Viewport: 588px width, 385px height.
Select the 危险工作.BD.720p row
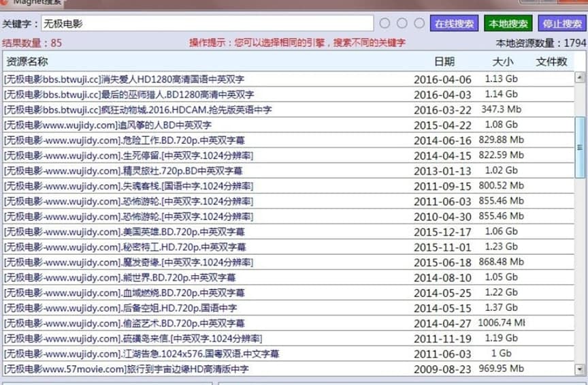289,140
